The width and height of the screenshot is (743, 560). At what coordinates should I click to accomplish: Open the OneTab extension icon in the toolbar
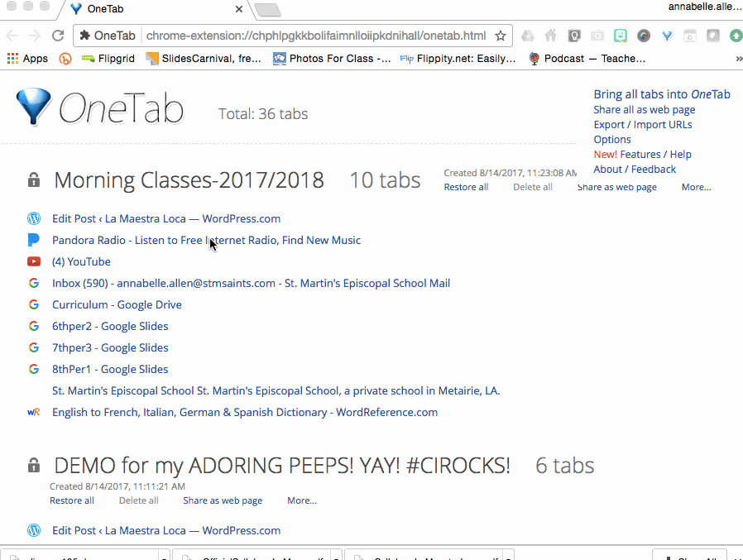(667, 36)
